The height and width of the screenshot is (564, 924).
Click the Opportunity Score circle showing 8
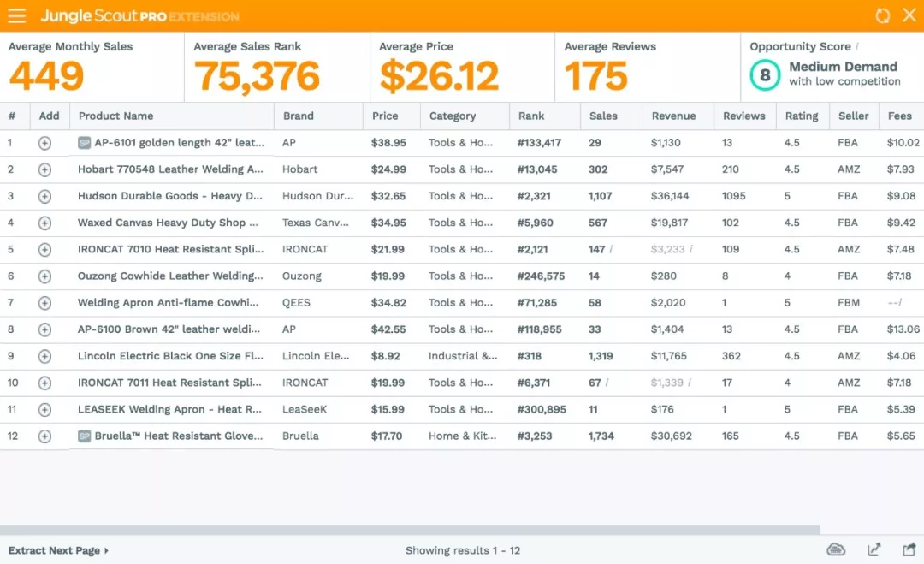pos(764,75)
